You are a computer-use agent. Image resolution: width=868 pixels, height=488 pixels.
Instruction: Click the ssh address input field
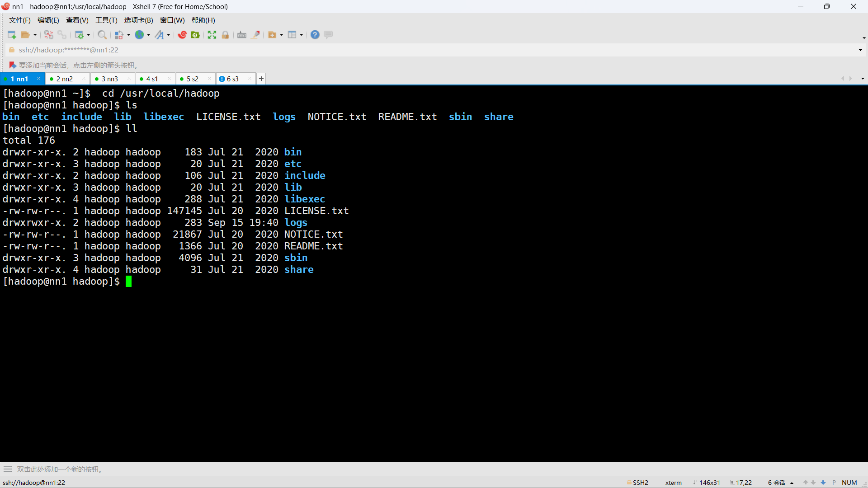[271, 50]
